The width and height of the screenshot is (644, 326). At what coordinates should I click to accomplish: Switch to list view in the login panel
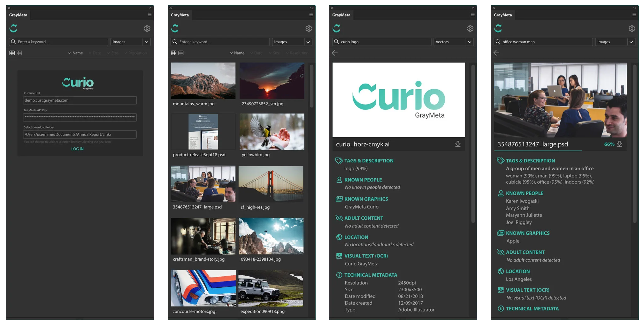(19, 53)
